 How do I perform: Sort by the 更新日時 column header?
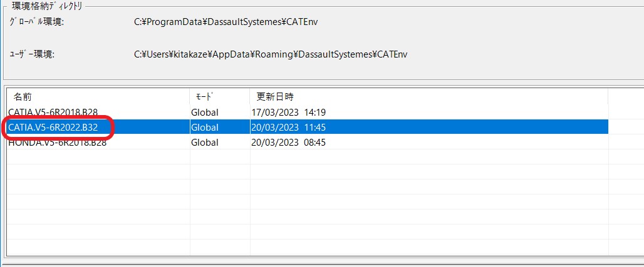tap(275, 97)
